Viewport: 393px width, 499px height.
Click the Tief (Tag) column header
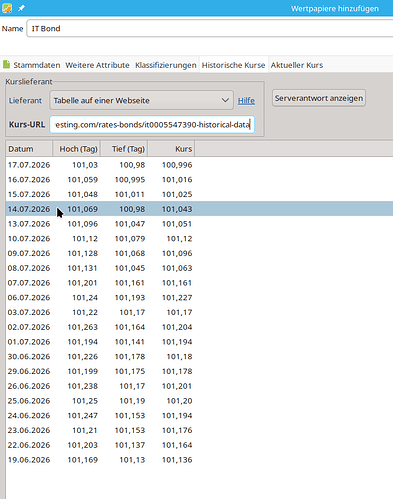click(x=124, y=149)
